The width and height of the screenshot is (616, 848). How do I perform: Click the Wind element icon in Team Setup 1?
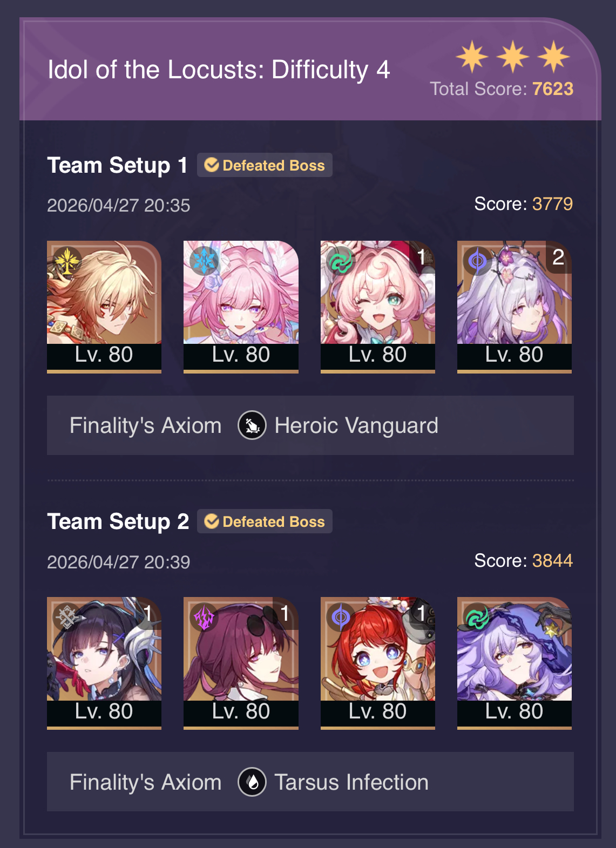click(341, 261)
